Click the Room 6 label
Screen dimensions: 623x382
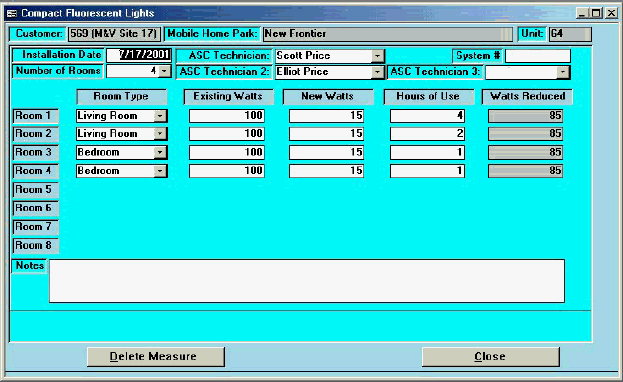[x=35, y=208]
